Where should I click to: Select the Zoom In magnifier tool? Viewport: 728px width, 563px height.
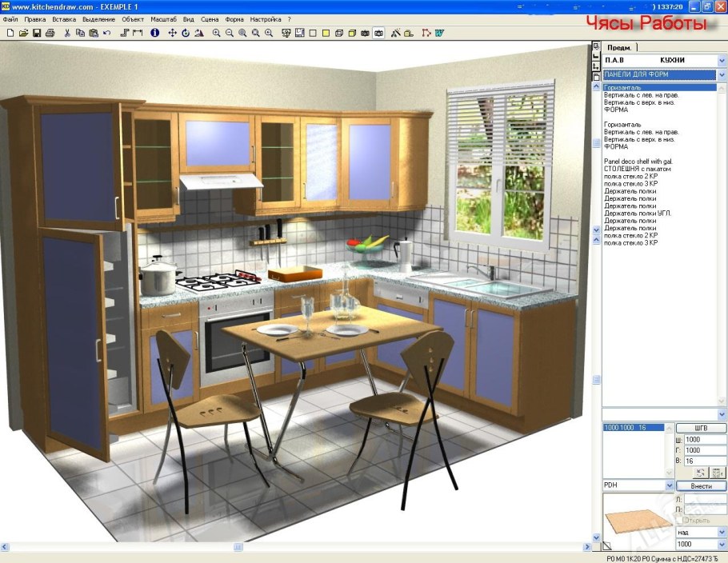point(216,33)
